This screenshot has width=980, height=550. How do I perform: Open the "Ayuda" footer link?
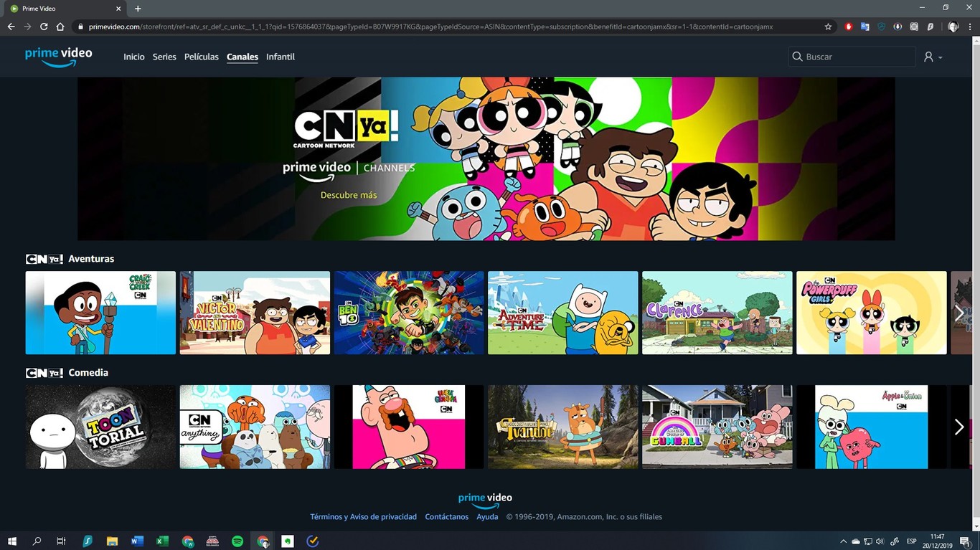click(x=487, y=516)
